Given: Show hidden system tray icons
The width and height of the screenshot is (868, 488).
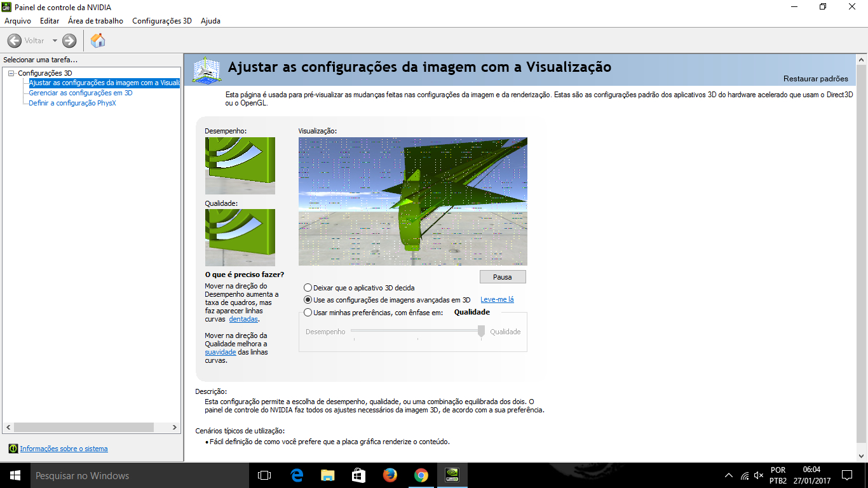Looking at the screenshot, I should (x=729, y=475).
